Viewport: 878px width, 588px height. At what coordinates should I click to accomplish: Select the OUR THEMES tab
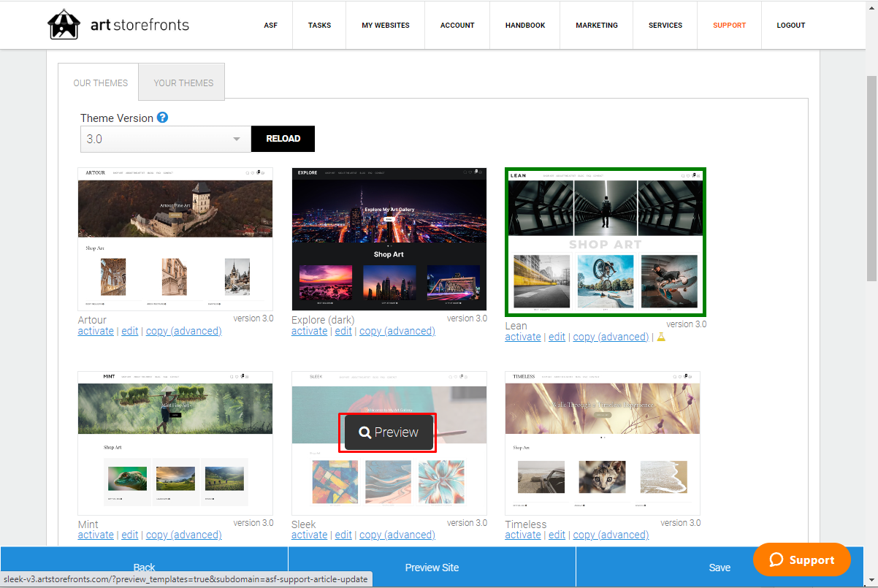101,83
